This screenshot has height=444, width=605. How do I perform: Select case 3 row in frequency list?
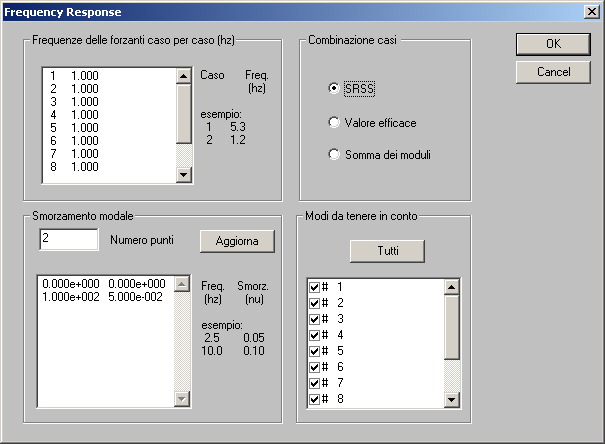pyautogui.click(x=72, y=101)
